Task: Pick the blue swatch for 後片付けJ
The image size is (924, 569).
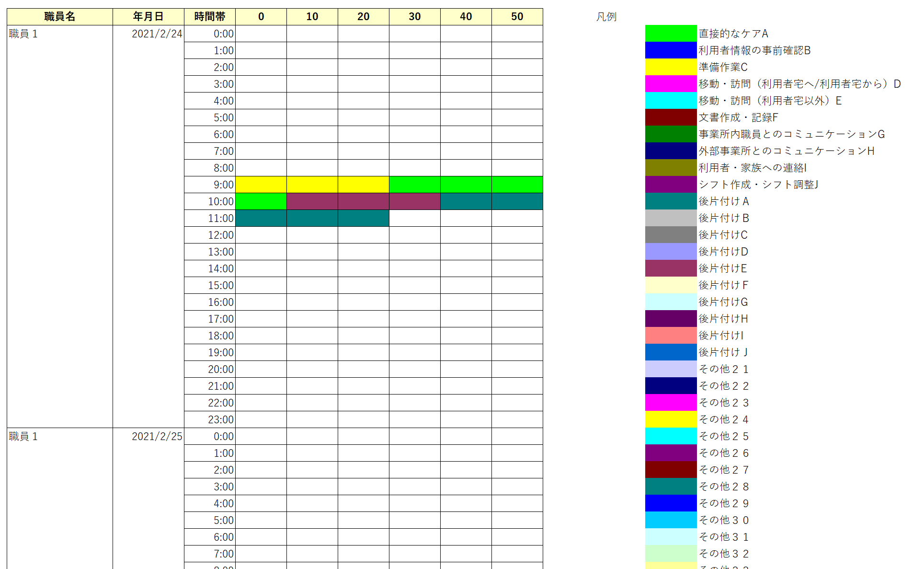Action: tap(671, 352)
